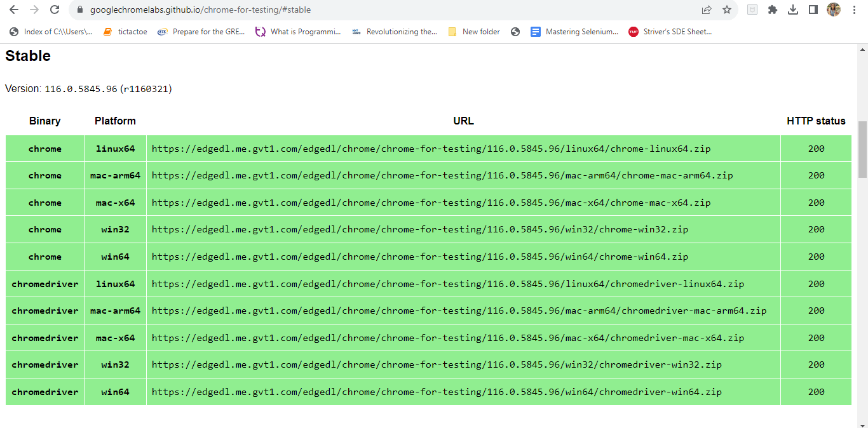This screenshot has height=428, width=868.
Task: Click linux64 platform cell in chrome row
Action: (x=115, y=149)
